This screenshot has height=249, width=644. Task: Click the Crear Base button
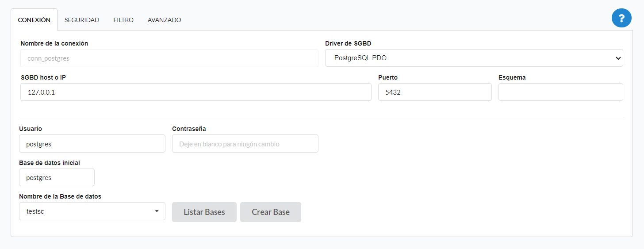pyautogui.click(x=270, y=212)
